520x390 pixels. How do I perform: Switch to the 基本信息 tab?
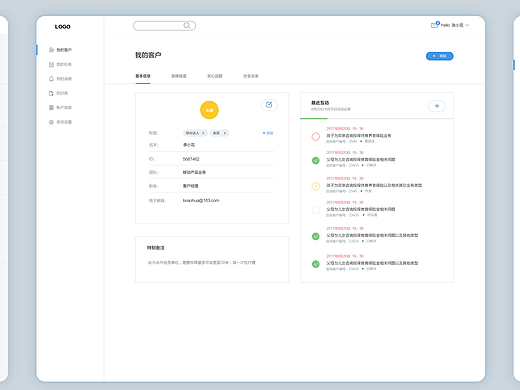tap(143, 76)
